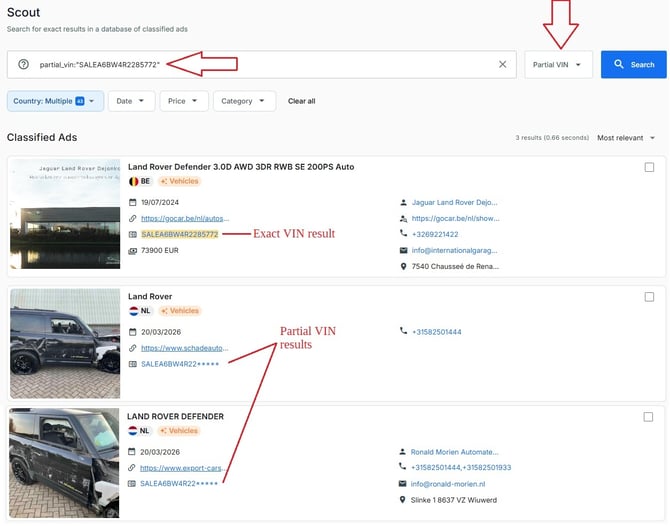Open the Jaguar Land Rover Dejo... seller link
Screen dimensions: 670x526
coord(454,202)
